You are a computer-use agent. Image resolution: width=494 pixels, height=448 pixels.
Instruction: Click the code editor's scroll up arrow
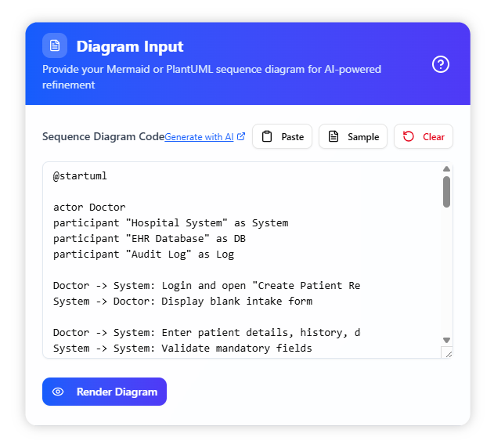[x=447, y=169]
